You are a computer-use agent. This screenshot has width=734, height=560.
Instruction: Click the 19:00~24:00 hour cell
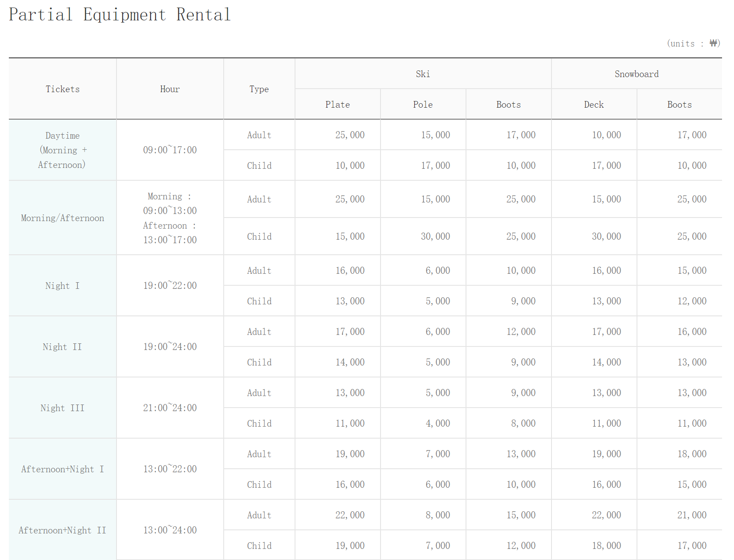tap(170, 347)
